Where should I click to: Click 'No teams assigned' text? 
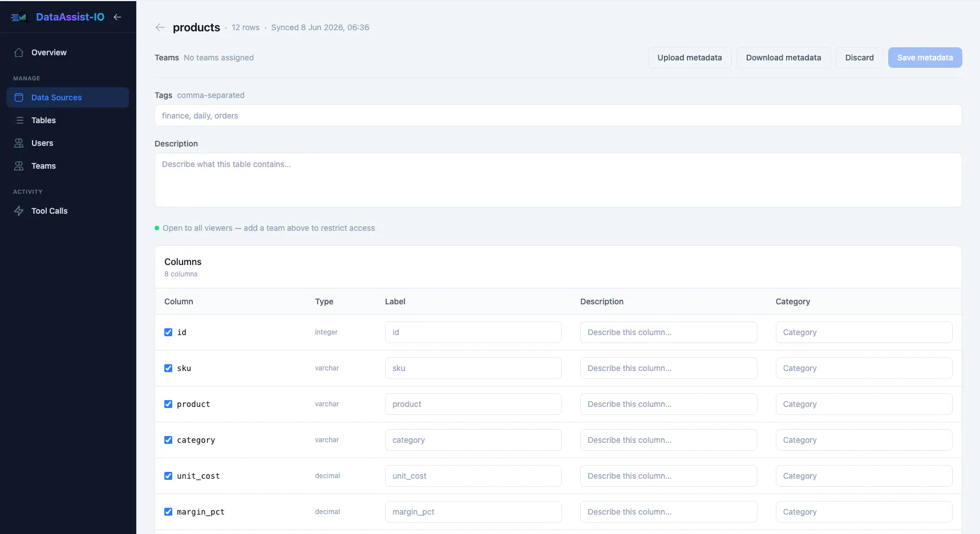[x=218, y=58]
